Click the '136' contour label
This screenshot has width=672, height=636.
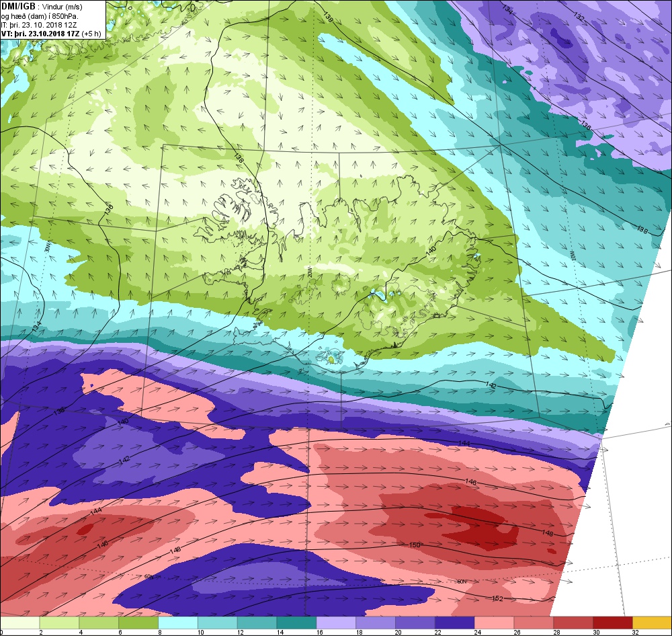pos(585,125)
